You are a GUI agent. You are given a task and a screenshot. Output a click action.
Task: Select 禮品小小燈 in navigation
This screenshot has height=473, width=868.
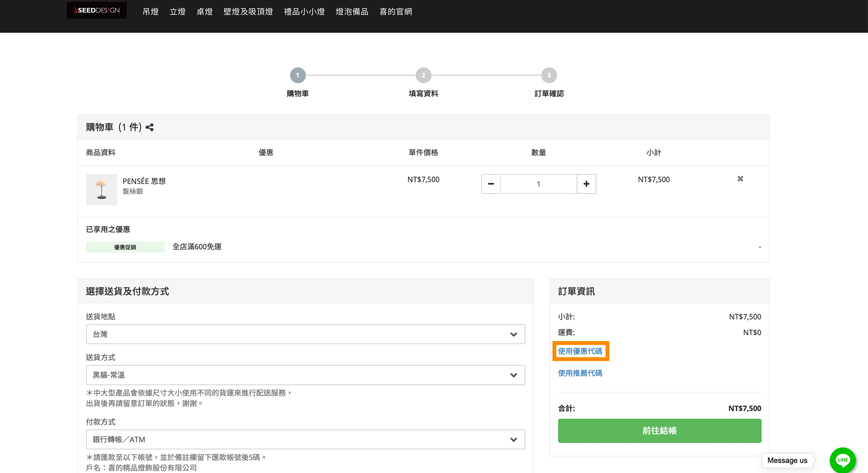pyautogui.click(x=304, y=12)
